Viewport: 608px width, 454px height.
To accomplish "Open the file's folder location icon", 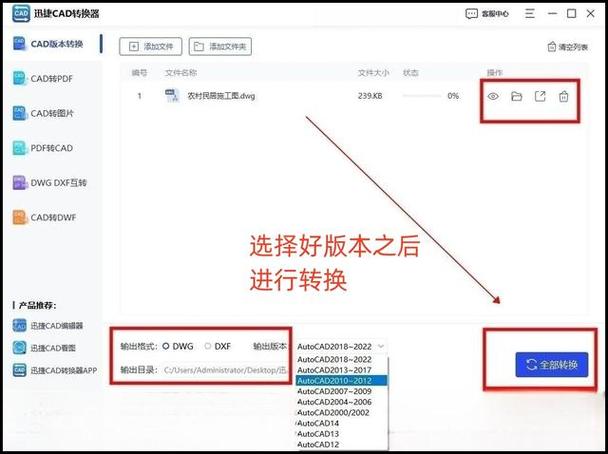I will coord(516,96).
